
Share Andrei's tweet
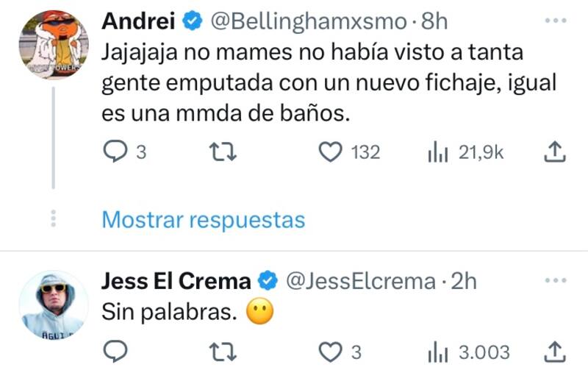[x=555, y=152]
